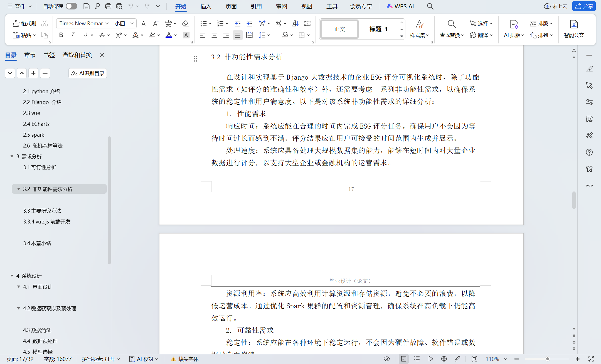Toggle the bullet list button
The image size is (601, 364).
204,23
